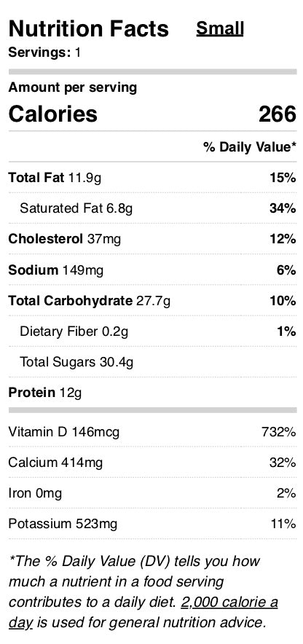Select the Protein 12g row
The height and width of the screenshot is (644, 303).
(152, 393)
